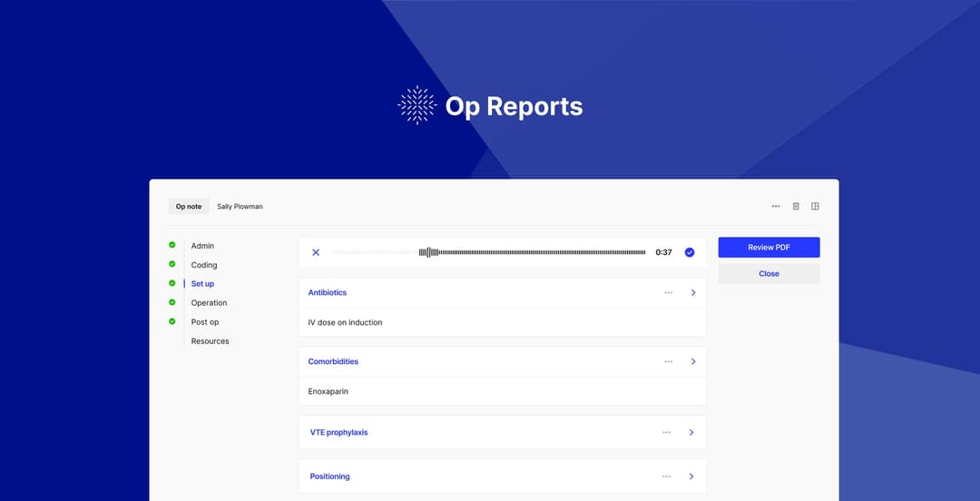Click green check next to Admin

click(x=171, y=245)
